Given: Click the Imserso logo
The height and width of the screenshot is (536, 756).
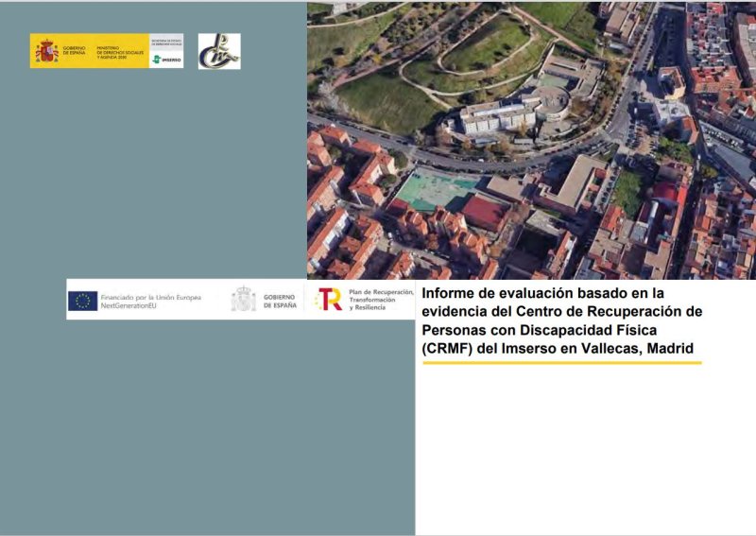Looking at the screenshot, I should (166, 59).
